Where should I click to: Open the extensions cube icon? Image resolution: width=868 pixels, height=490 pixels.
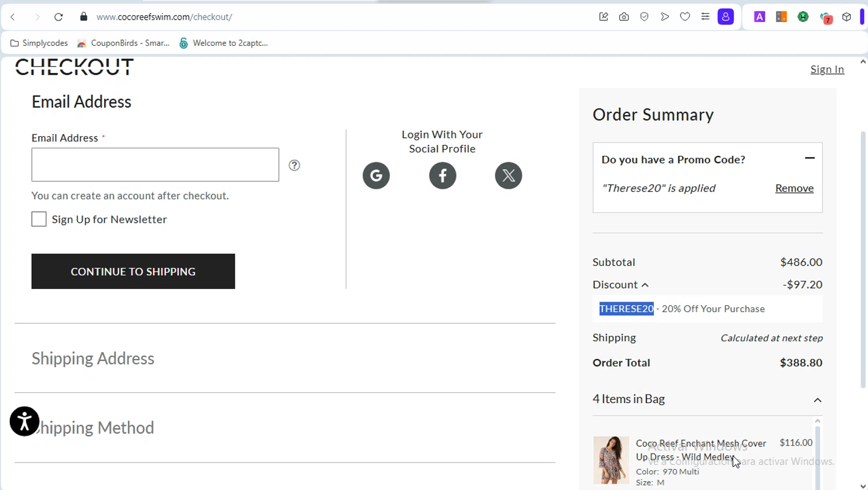tap(847, 17)
